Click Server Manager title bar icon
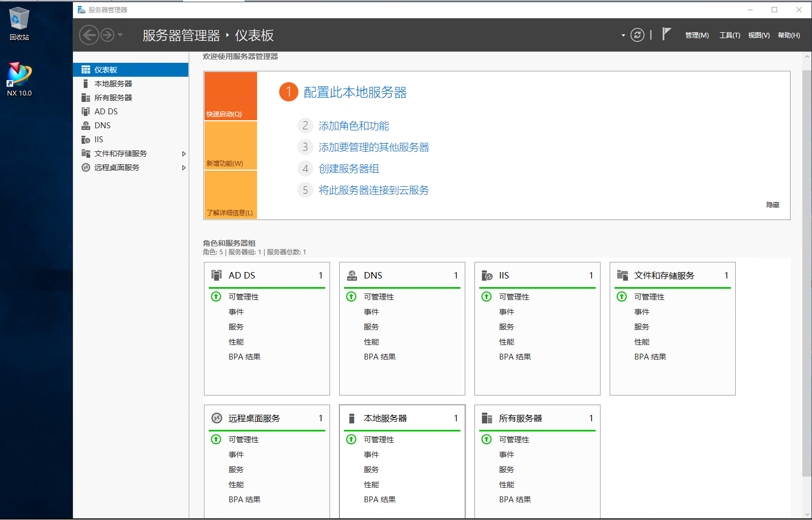This screenshot has width=812, height=520. pos(81,10)
